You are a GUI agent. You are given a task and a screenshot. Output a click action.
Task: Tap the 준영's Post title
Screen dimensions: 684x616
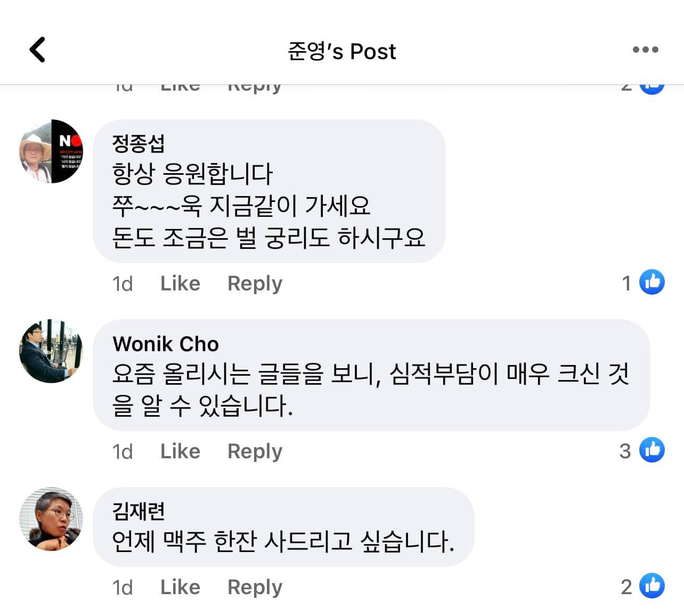point(341,51)
